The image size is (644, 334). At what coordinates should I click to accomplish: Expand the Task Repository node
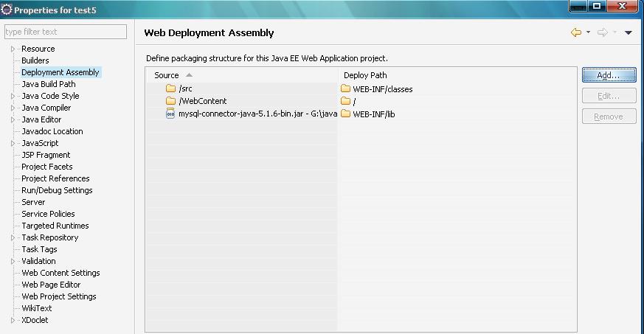click(13, 237)
